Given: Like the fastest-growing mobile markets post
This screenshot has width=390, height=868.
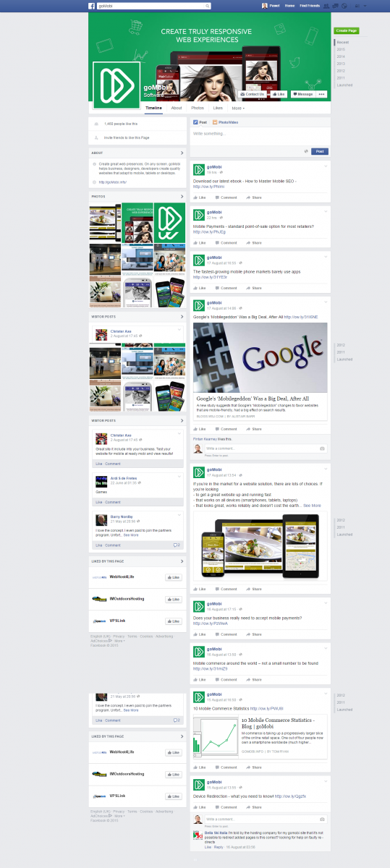Looking at the screenshot, I should click(200, 288).
